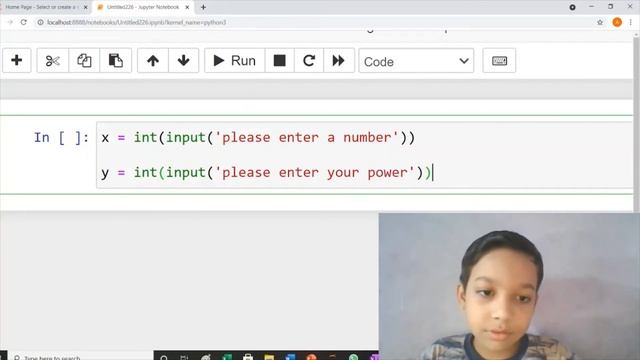This screenshot has width=640, height=360.
Task: Open the Chrome profile avatar
Action: 617,22
